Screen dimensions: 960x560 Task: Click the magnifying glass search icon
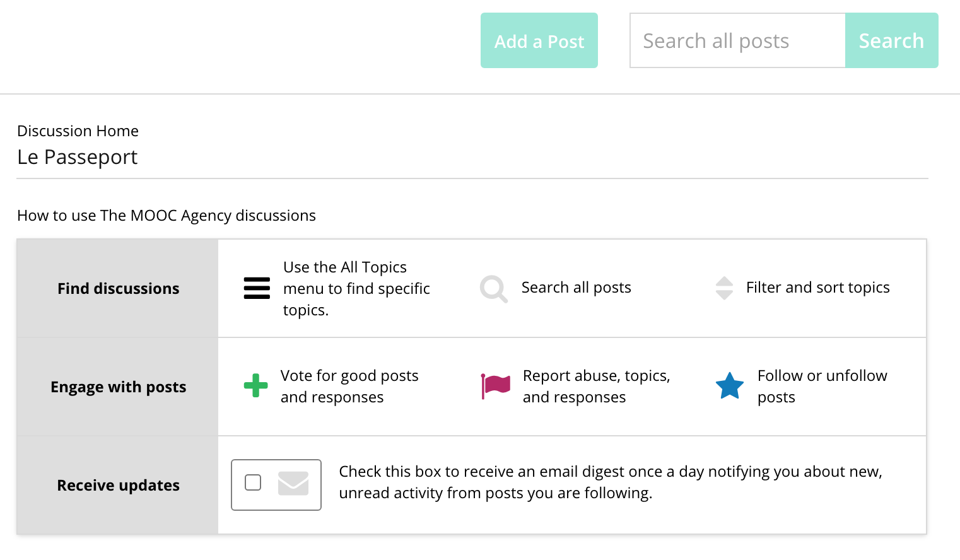point(493,289)
